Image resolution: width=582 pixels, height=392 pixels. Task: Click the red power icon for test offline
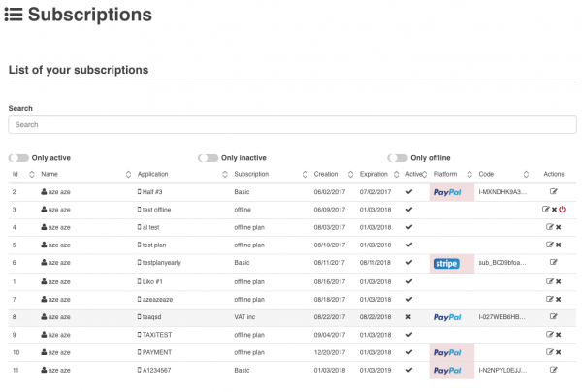pos(562,210)
